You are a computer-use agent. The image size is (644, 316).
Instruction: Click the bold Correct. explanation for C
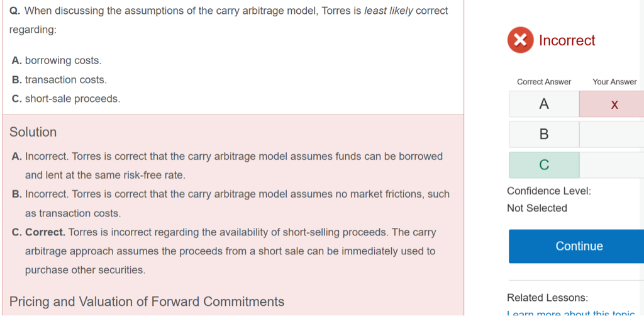click(x=45, y=232)
